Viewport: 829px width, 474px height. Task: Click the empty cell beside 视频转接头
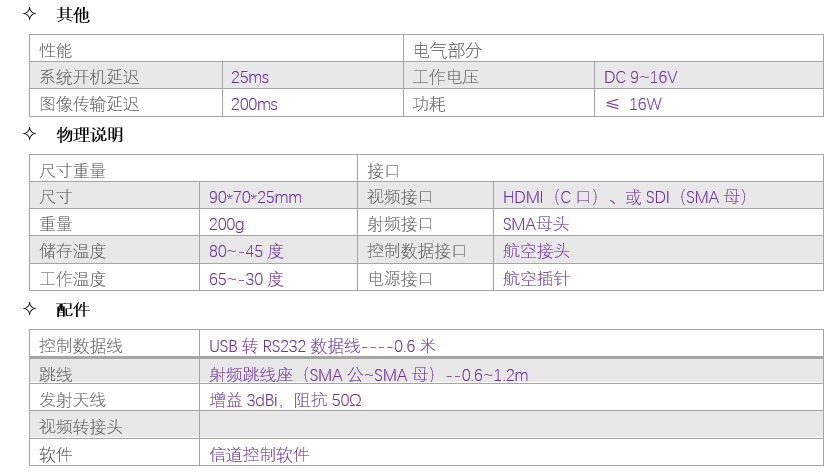[510, 427]
